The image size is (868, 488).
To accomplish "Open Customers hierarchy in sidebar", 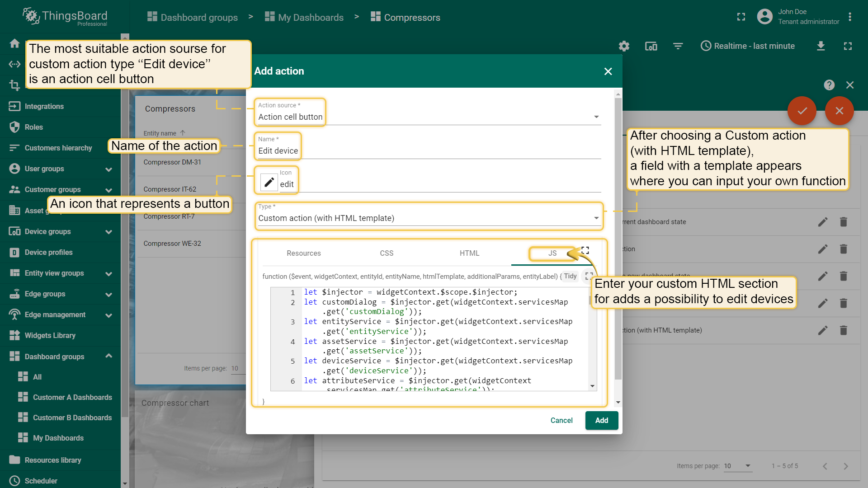I will coord(60,148).
